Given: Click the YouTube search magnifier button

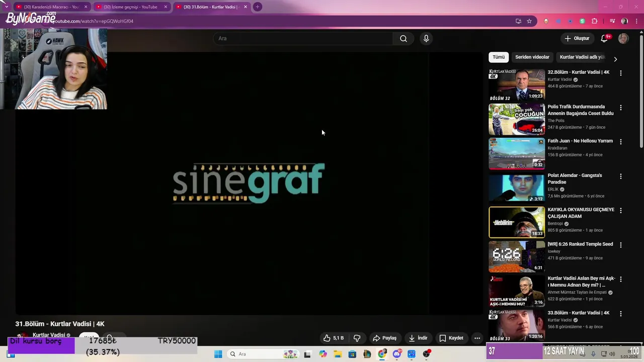Looking at the screenshot, I should (x=403, y=39).
